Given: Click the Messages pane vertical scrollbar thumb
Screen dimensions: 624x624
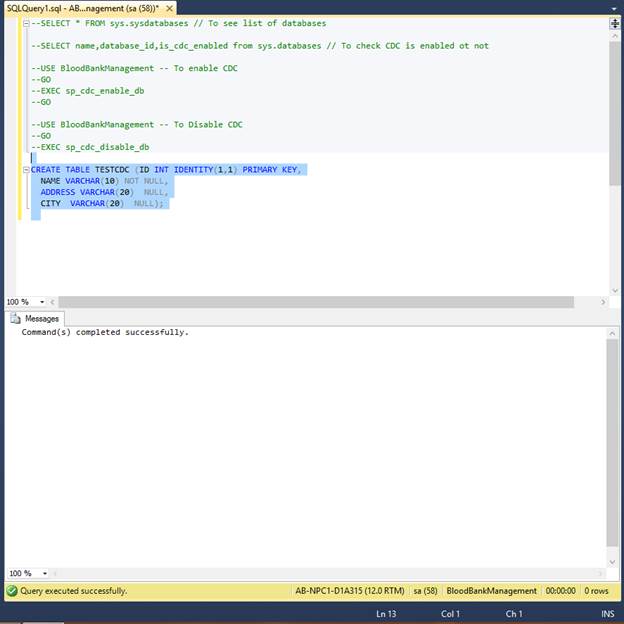Looking at the screenshot, I should pyautogui.click(x=612, y=443).
